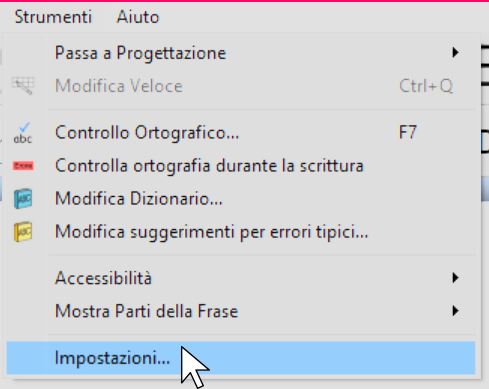Click the spell check abc icon

tap(23, 133)
